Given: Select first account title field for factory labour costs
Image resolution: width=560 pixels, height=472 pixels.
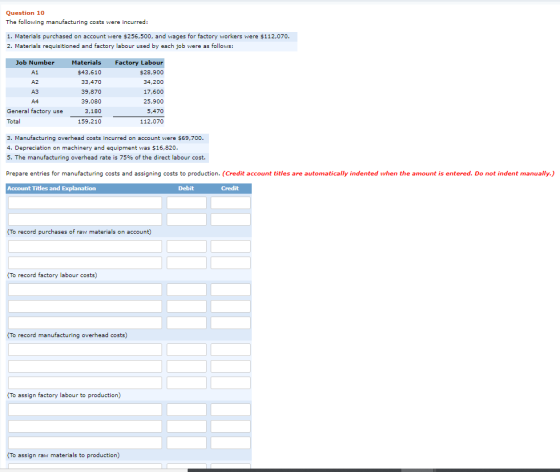Looking at the screenshot, I should click(85, 246).
